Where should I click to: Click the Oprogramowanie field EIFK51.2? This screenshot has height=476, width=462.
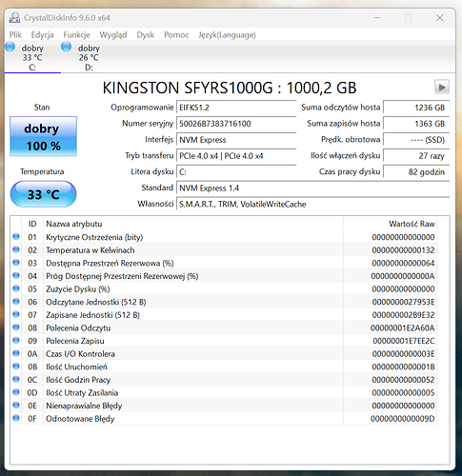[236, 108]
